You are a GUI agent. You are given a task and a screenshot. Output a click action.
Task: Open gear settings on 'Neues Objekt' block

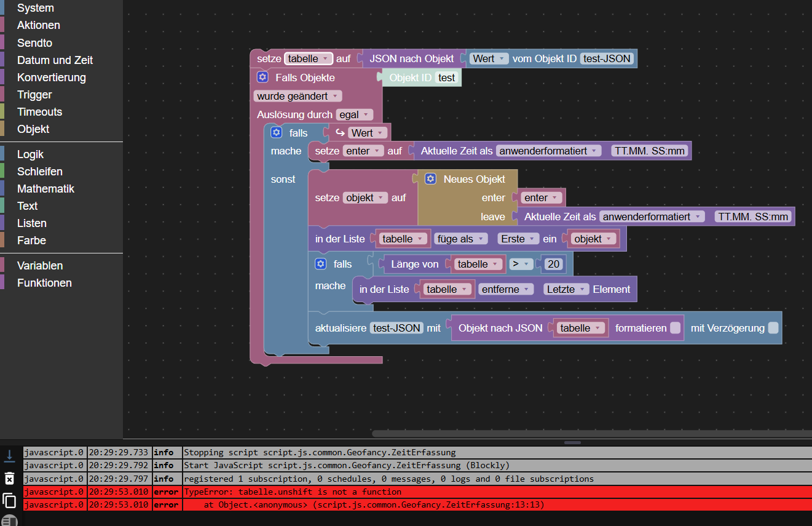tap(431, 179)
